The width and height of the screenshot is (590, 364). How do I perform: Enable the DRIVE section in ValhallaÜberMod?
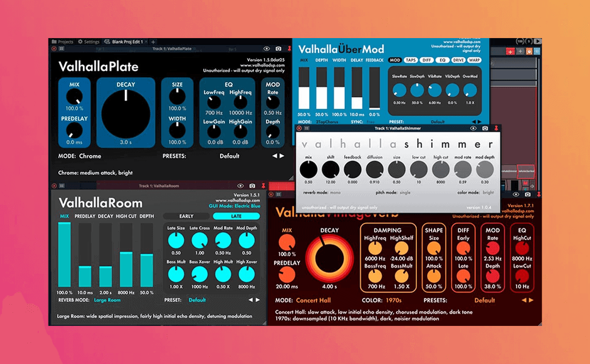click(458, 60)
